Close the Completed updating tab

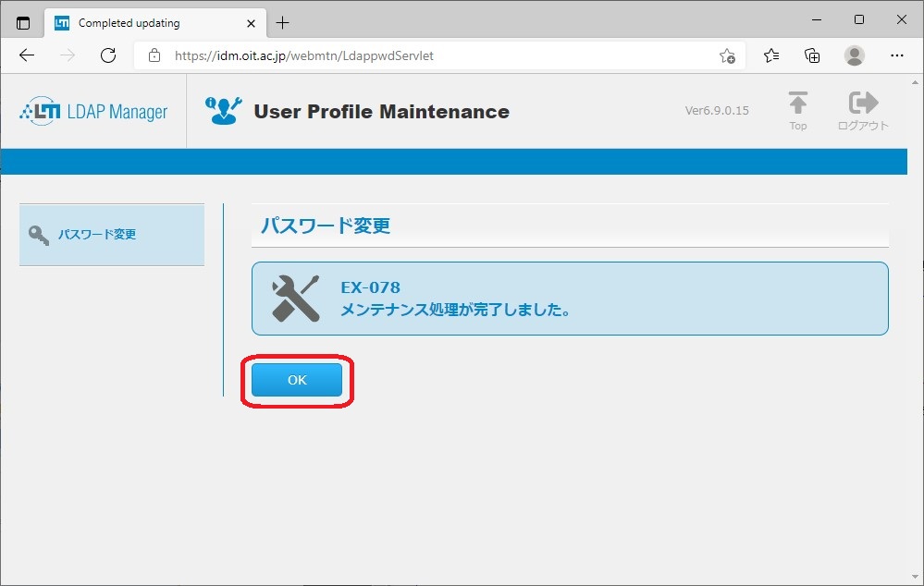click(251, 23)
